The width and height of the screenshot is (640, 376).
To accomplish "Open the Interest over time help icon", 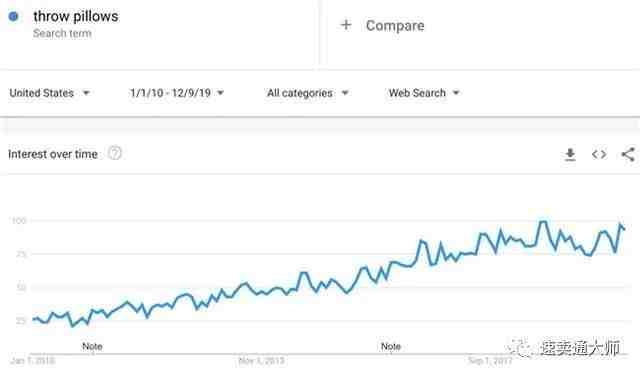I will point(115,154).
